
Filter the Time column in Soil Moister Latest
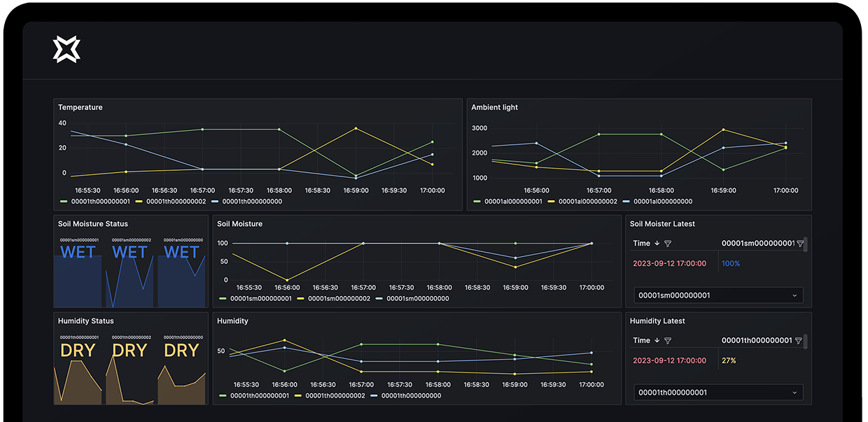[x=668, y=244]
